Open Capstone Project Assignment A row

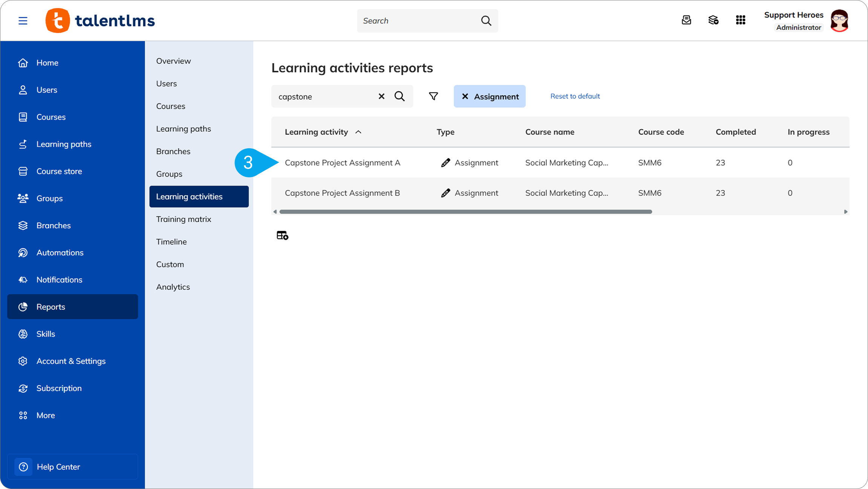[560, 163]
